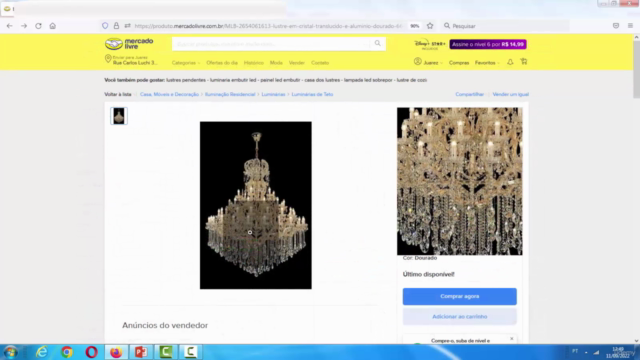Launch Internet Explorer from the taskbar
Screen dimensions: 640x360
pos(42,352)
